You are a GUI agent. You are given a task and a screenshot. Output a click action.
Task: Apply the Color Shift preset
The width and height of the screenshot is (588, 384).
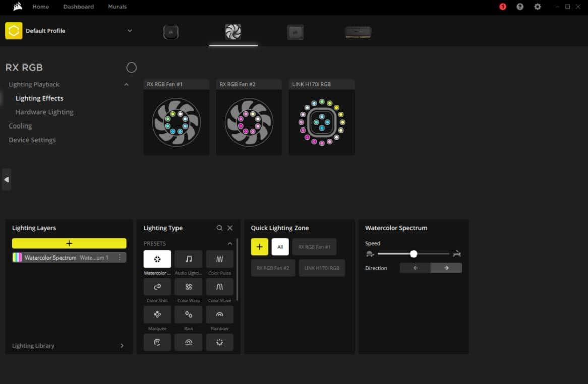point(157,287)
